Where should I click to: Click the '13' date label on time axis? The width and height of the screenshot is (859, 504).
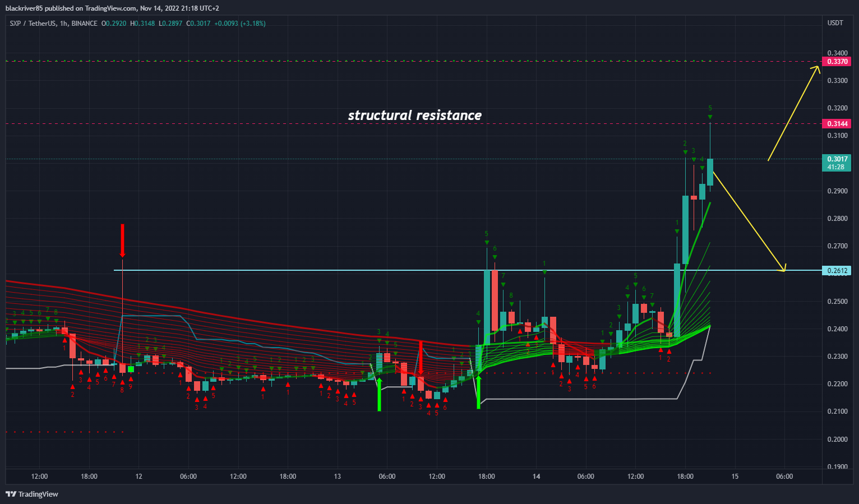pyautogui.click(x=337, y=477)
